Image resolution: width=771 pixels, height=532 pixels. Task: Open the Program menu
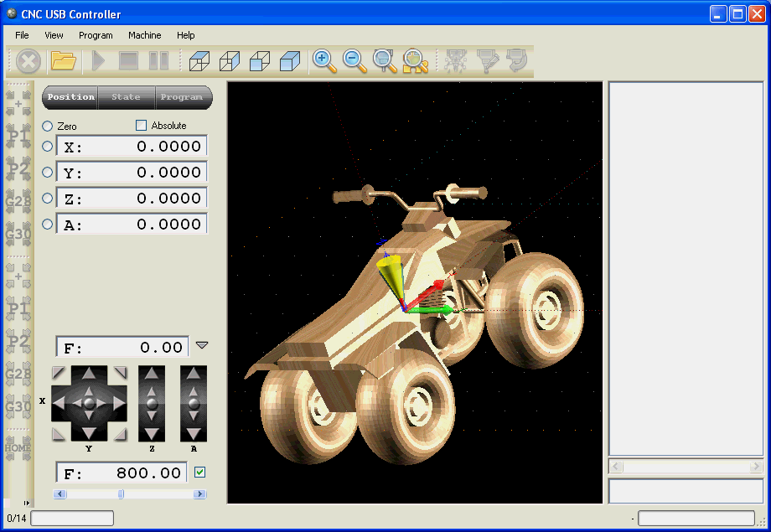click(96, 35)
